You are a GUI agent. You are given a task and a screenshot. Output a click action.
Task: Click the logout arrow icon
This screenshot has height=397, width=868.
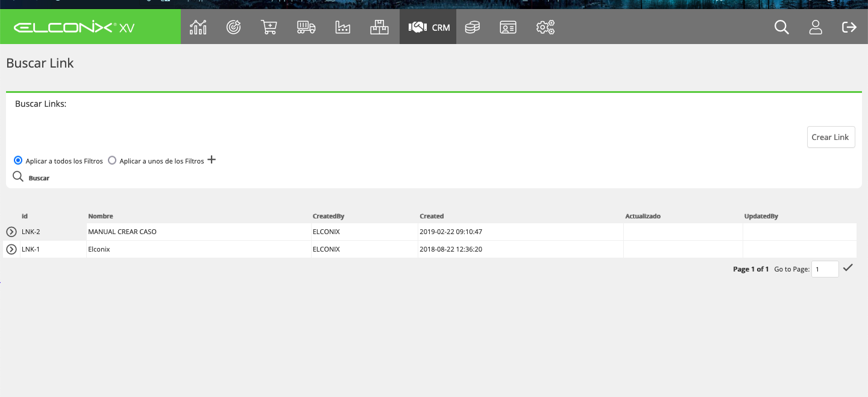pos(849,27)
